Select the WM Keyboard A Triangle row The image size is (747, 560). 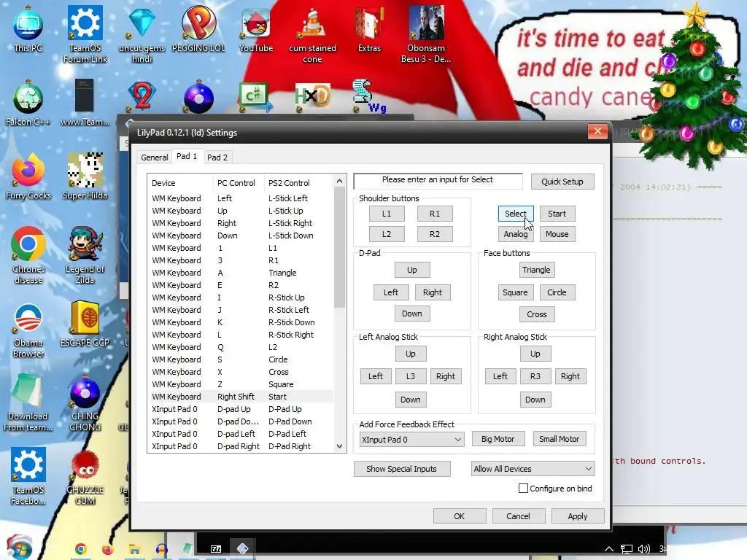[241, 273]
